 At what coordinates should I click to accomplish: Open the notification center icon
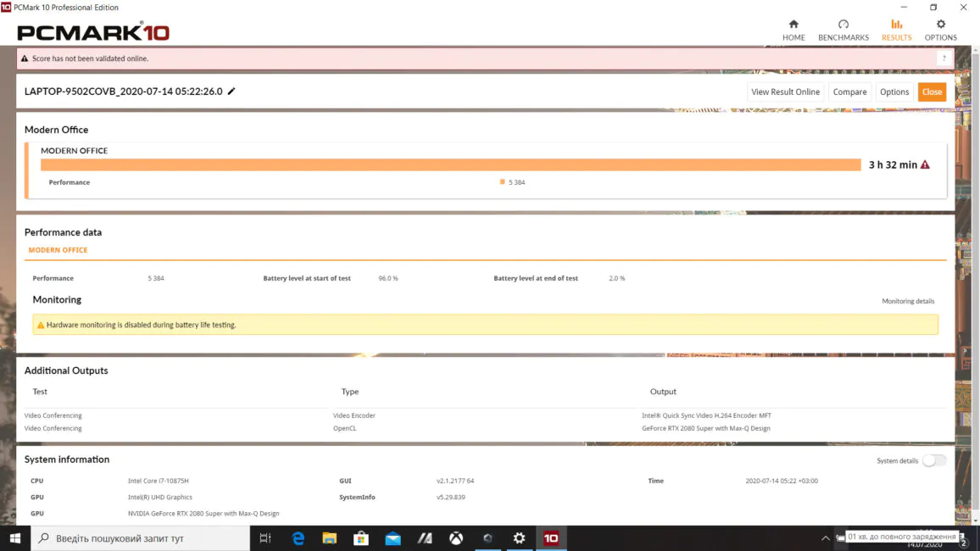[965, 543]
